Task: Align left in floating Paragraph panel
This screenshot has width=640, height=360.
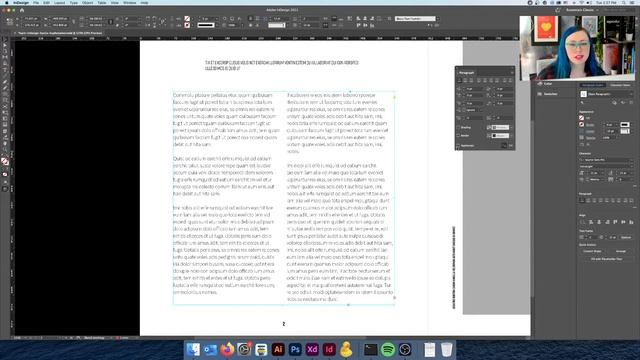Action: tap(460, 80)
